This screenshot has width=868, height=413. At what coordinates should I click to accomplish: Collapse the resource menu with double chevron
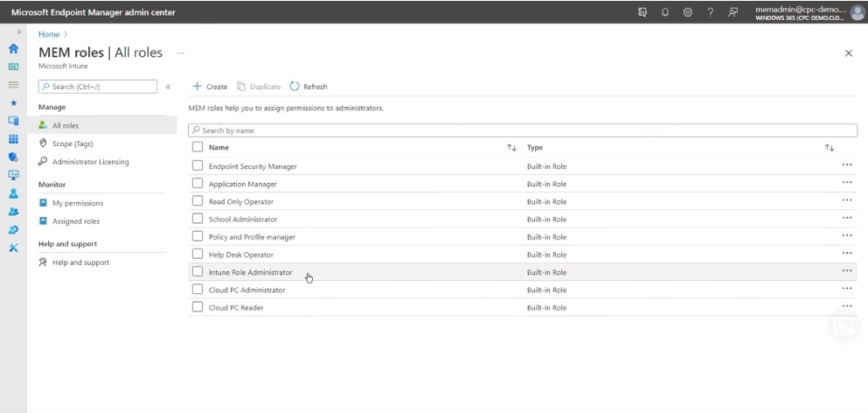pos(168,87)
